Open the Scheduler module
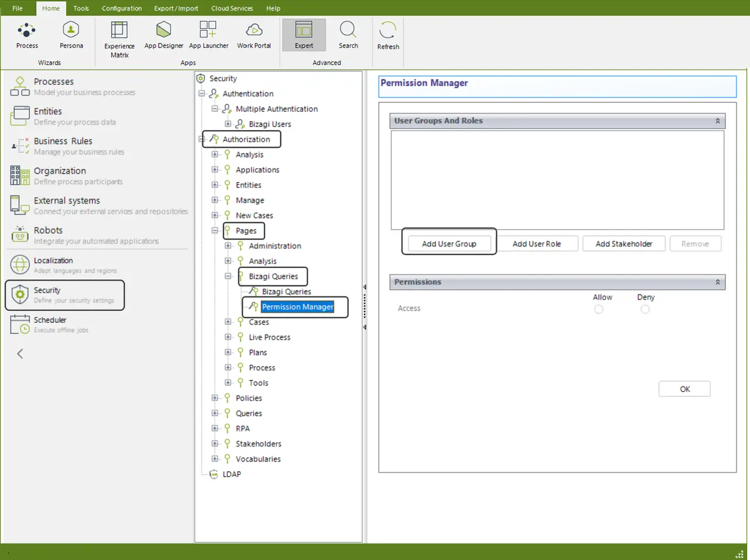Viewport: 750px width, 560px height. click(49, 324)
